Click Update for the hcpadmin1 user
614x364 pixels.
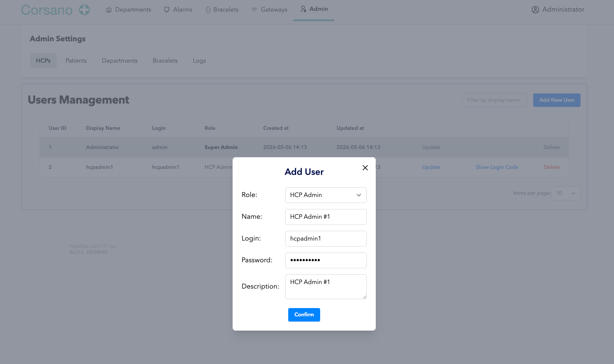[x=431, y=167]
